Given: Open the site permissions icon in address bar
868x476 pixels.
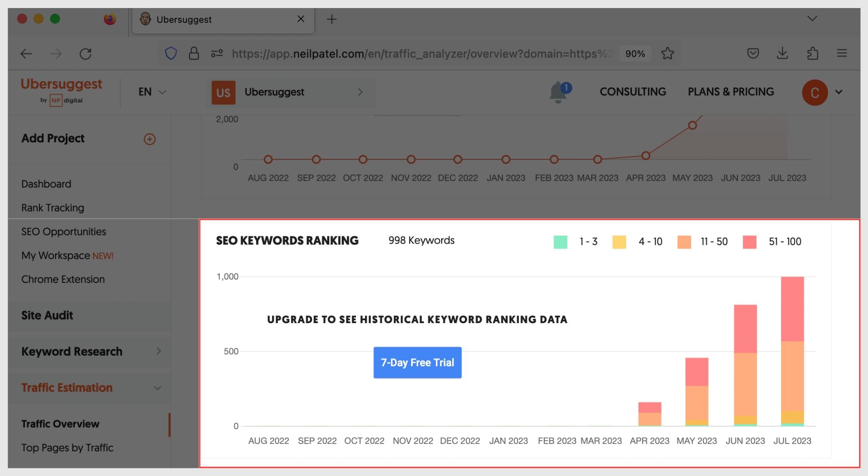Looking at the screenshot, I should 217,53.
